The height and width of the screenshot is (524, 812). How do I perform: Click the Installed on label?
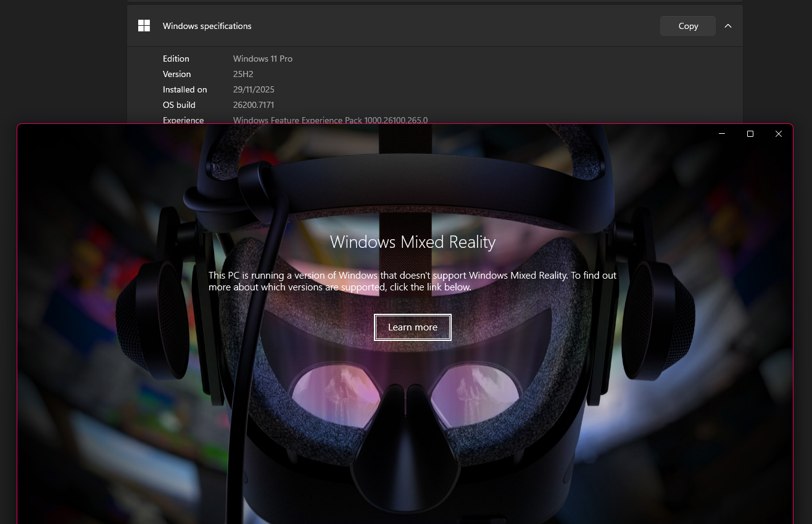point(184,89)
